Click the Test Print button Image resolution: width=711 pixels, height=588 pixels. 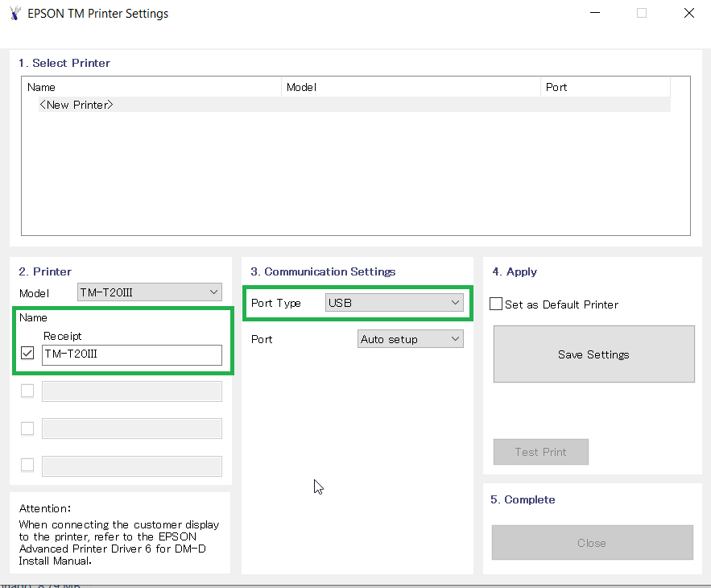pyautogui.click(x=541, y=452)
